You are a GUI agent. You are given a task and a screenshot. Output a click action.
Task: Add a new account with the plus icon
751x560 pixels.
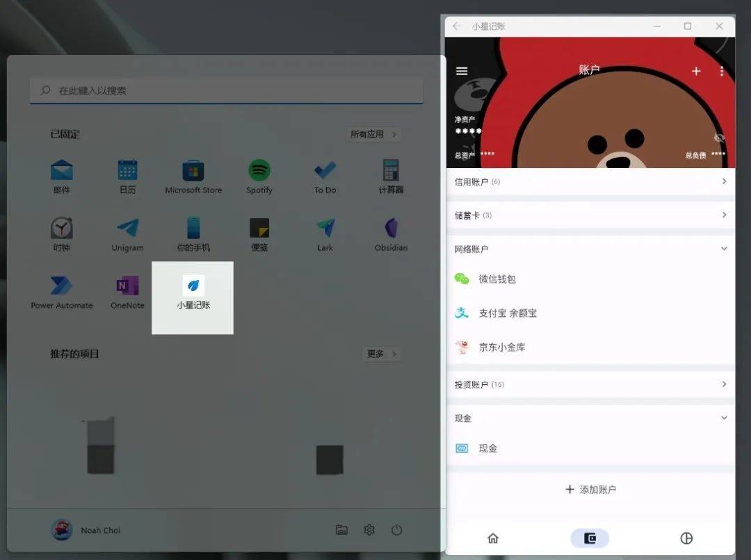696,72
